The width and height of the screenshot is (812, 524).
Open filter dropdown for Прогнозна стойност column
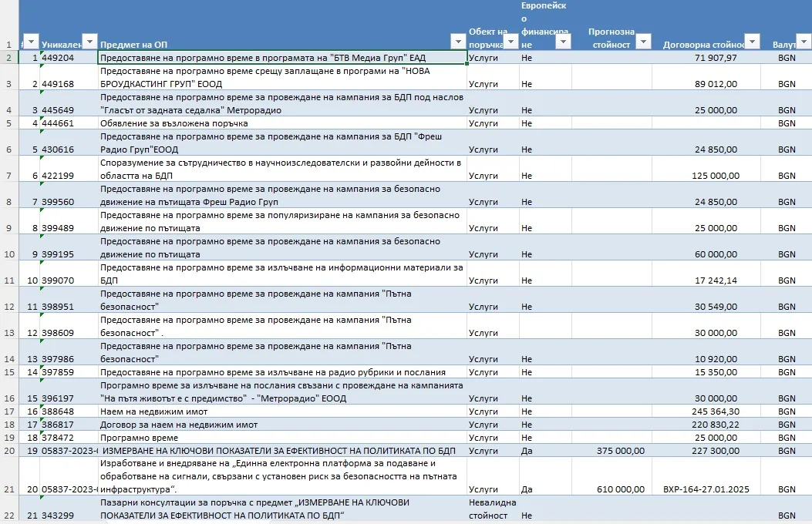(642, 41)
